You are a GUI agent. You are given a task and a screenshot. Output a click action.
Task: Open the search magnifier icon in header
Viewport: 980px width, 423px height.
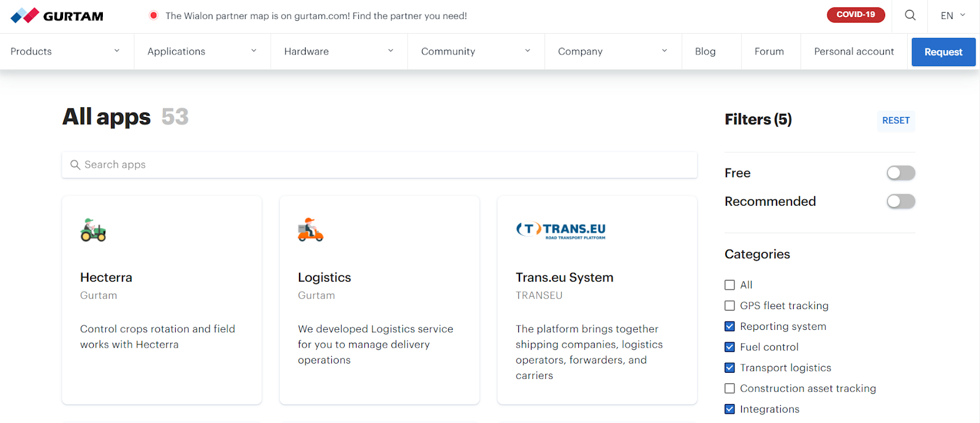[x=910, y=15]
